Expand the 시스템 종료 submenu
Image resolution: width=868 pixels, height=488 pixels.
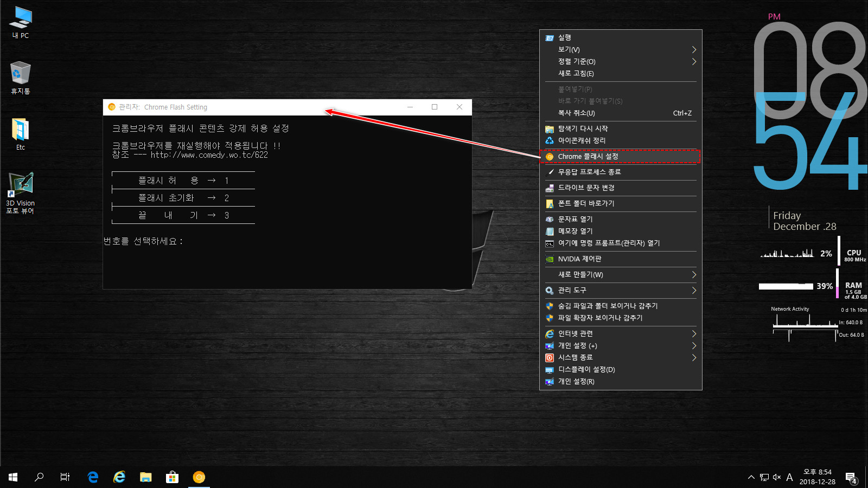pyautogui.click(x=621, y=357)
